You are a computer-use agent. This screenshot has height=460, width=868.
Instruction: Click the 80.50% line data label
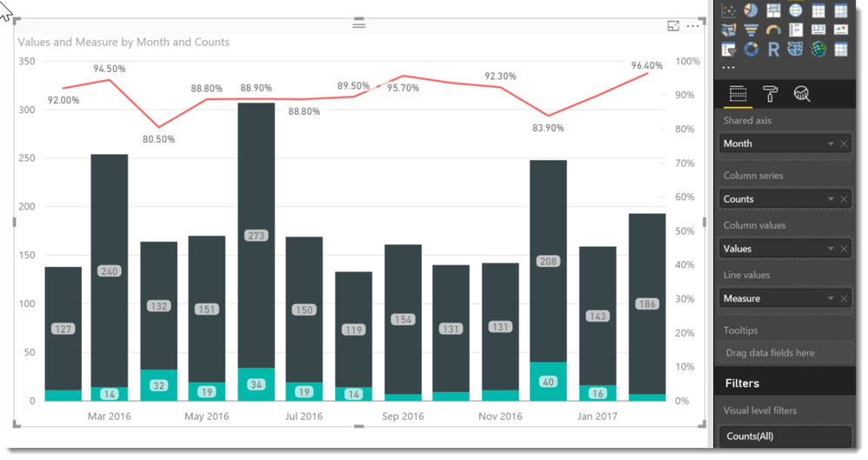coord(159,139)
